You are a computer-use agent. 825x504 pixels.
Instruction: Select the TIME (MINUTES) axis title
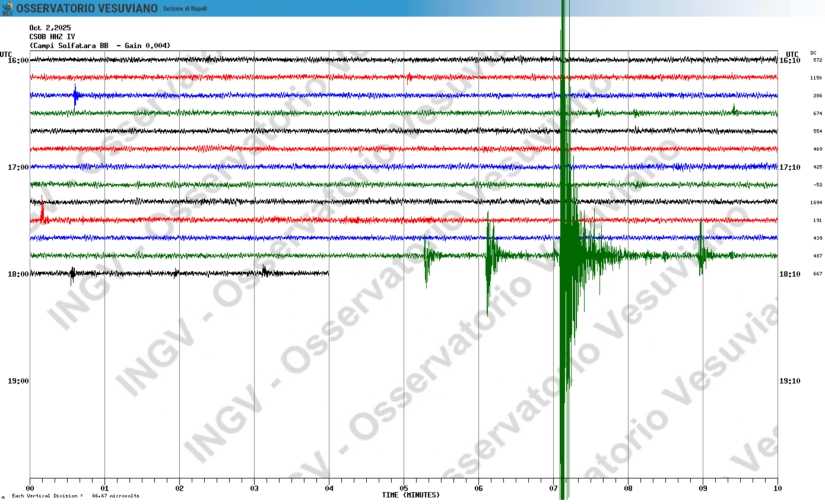click(x=412, y=494)
